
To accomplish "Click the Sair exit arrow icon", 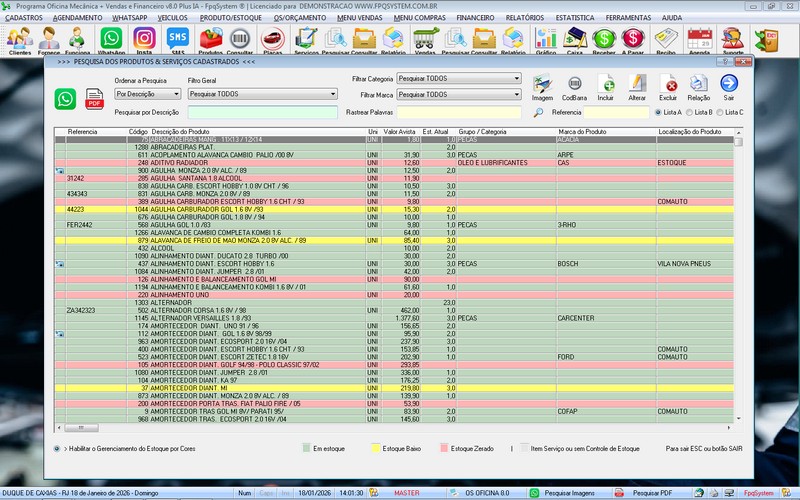I will [x=729, y=84].
